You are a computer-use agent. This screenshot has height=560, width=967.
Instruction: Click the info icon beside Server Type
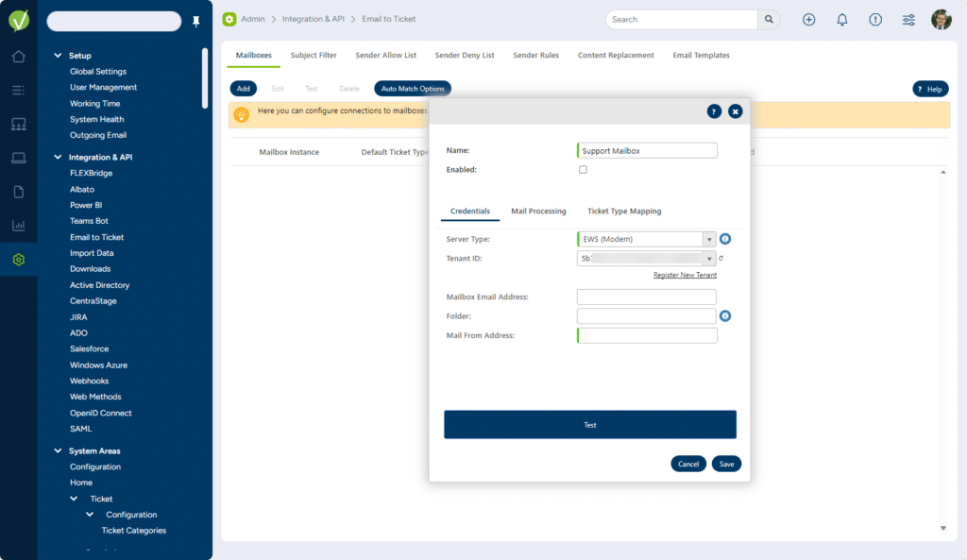(726, 239)
